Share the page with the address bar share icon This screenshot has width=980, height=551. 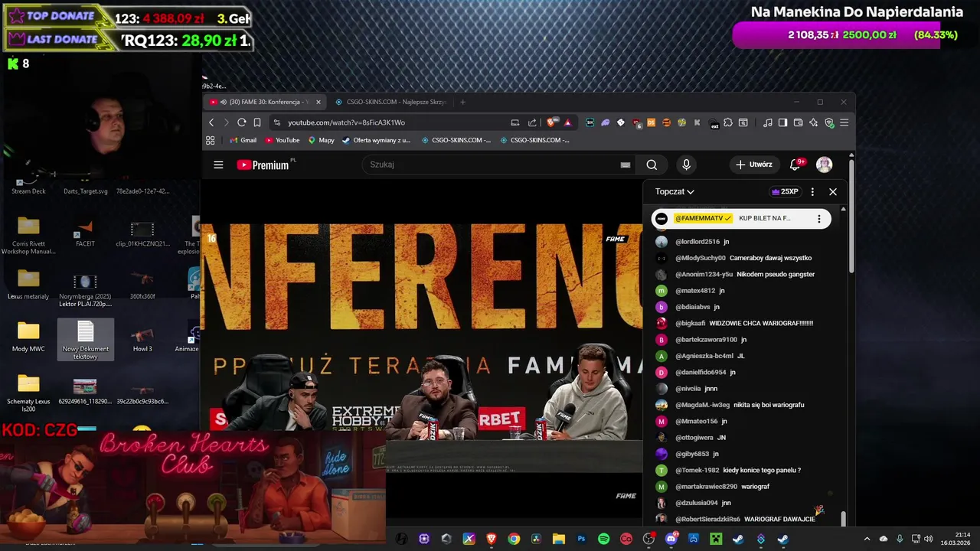(x=532, y=122)
